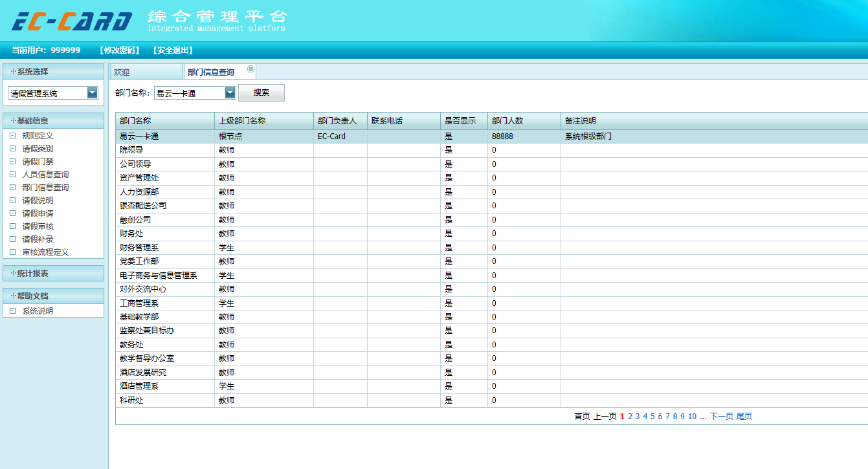The image size is (868, 469).
Task: Click the icon beside 请假门禁
Action: pyautogui.click(x=12, y=162)
